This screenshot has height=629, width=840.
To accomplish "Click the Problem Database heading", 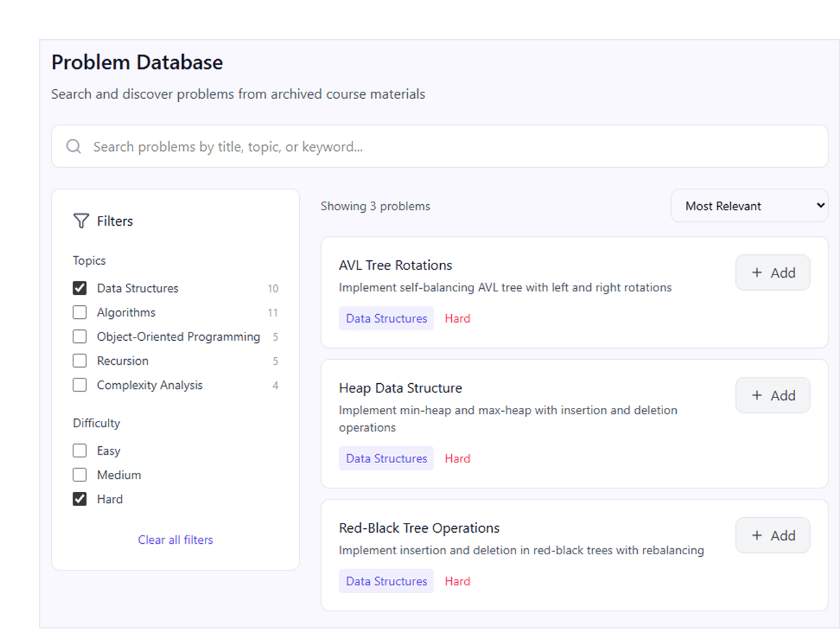I will point(137,62).
